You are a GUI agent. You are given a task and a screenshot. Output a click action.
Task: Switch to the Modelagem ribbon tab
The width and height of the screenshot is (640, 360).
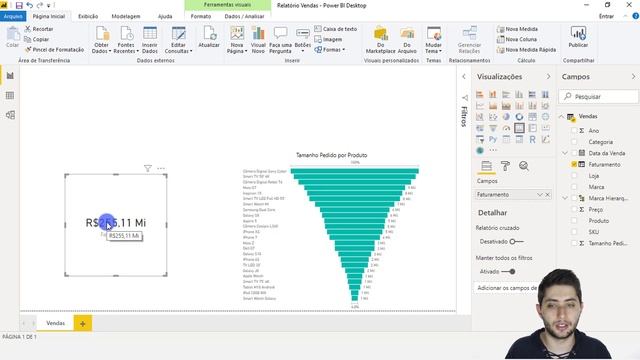tap(126, 16)
